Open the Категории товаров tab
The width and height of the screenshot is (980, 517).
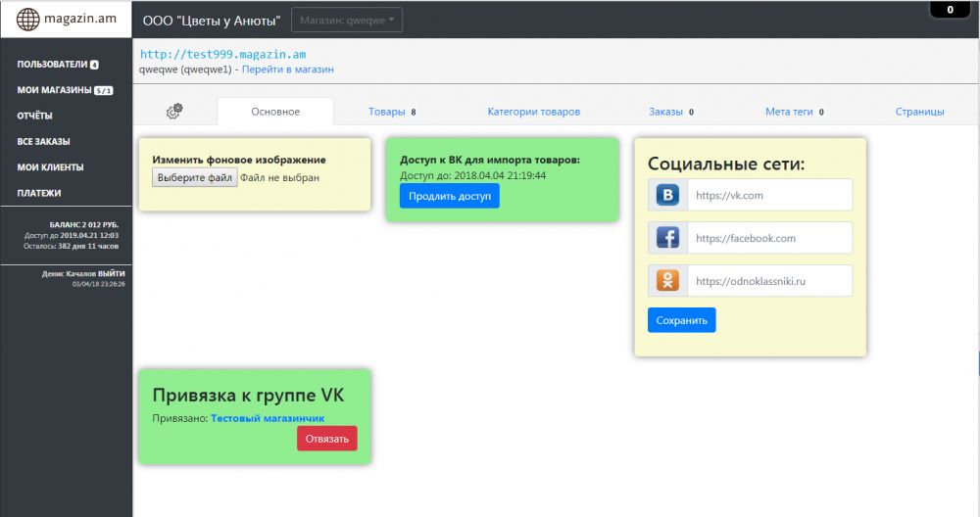[x=533, y=112]
